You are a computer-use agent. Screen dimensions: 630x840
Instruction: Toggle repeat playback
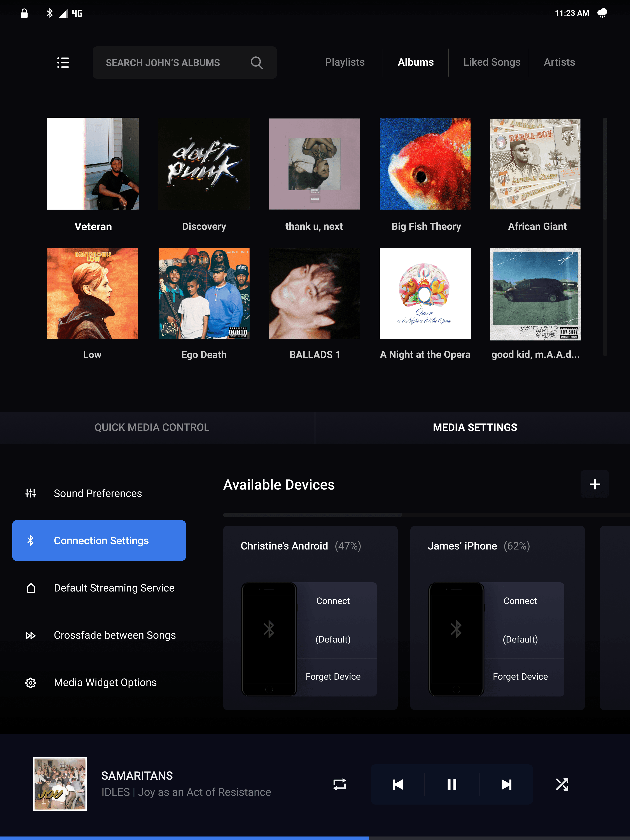pyautogui.click(x=339, y=784)
